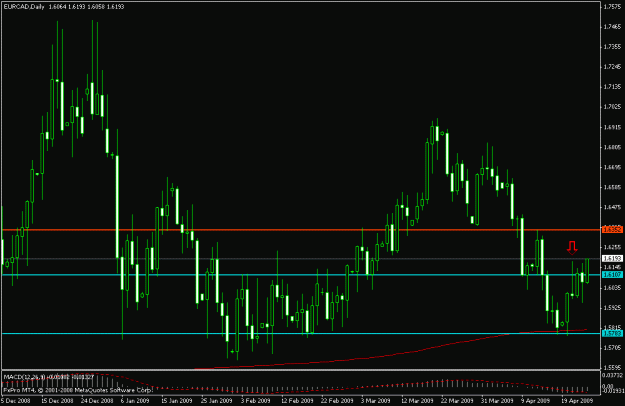Screen dimensions: 625x406
Task: Click the 1.7135 price axis label
Action: [x=613, y=87]
